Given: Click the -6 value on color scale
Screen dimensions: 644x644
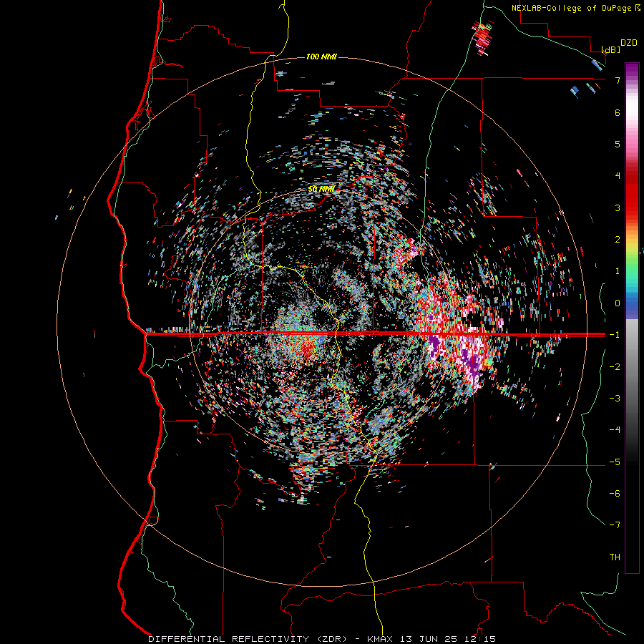Looking at the screenshot, I should click(x=615, y=494).
